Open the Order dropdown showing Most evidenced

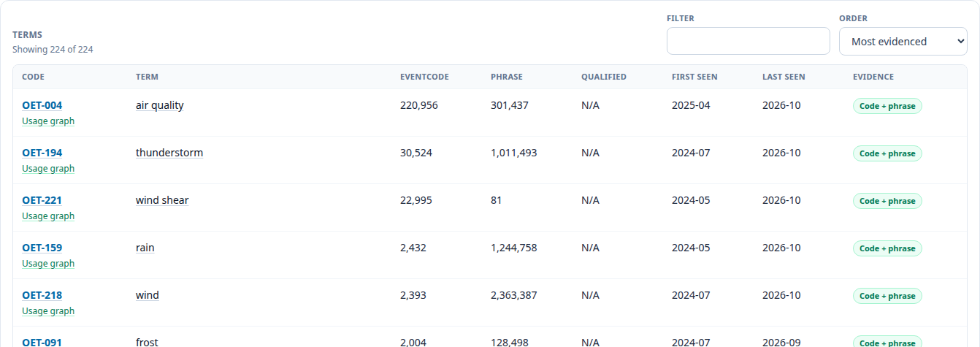point(903,41)
